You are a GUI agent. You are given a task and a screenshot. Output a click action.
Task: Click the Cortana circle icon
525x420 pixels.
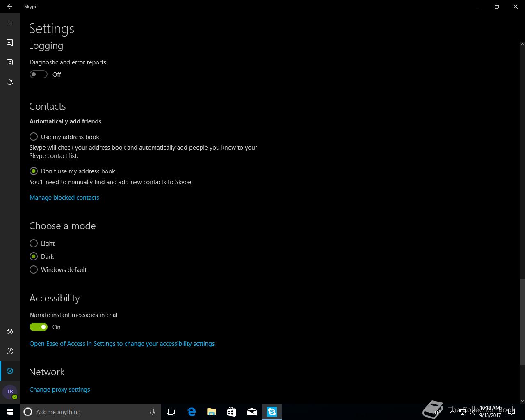tap(28, 412)
